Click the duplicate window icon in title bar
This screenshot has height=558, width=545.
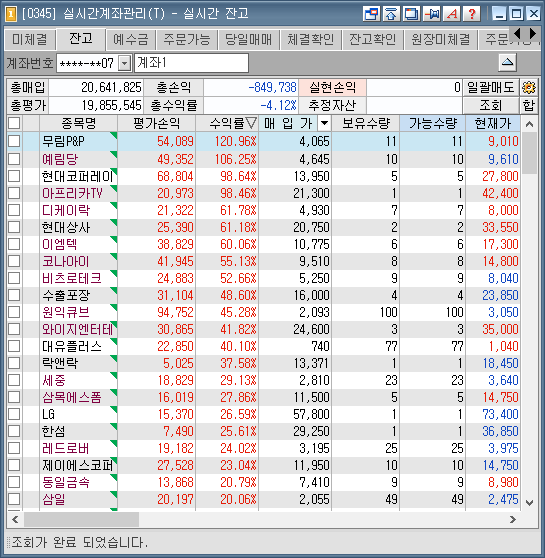click(411, 14)
